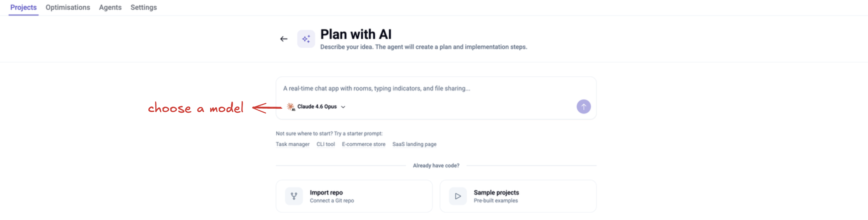Click the sparkle Plan with AI icon
The width and height of the screenshot is (868, 220).
point(306,39)
